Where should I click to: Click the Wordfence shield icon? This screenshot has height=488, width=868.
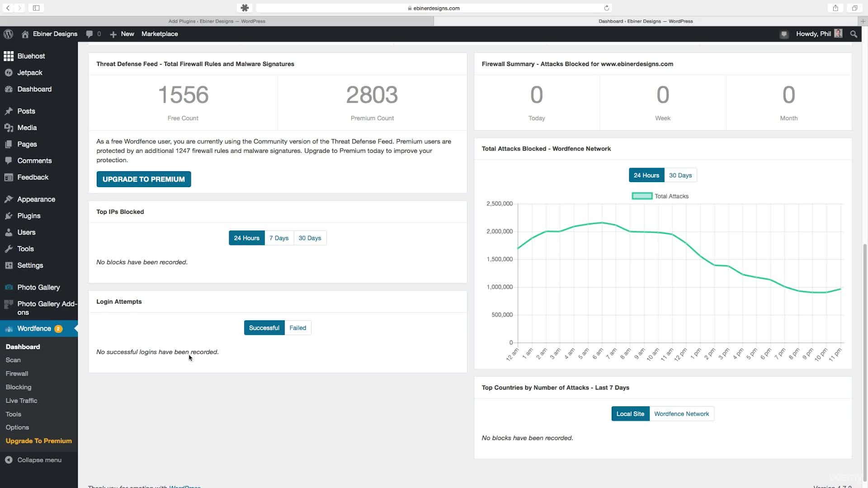(9, 329)
